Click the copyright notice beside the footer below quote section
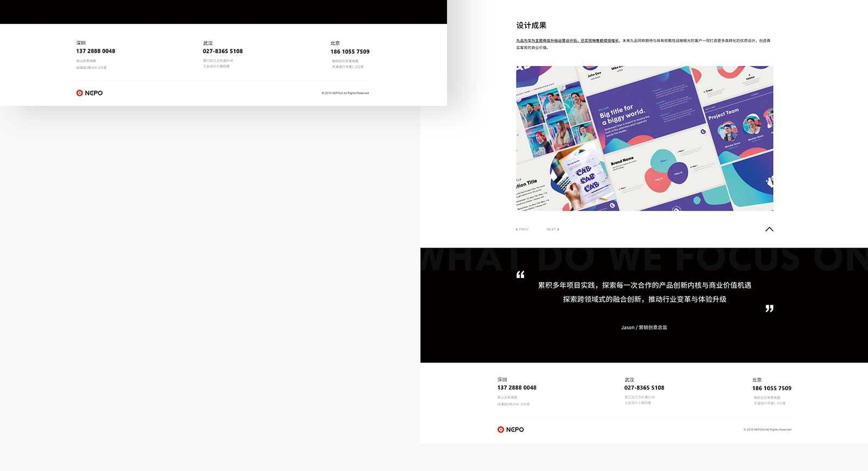This screenshot has width=868, height=471. pyautogui.click(x=767, y=429)
